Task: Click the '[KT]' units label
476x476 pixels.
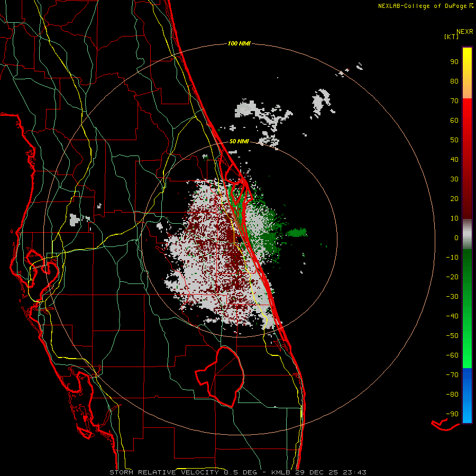Action: click(451, 36)
